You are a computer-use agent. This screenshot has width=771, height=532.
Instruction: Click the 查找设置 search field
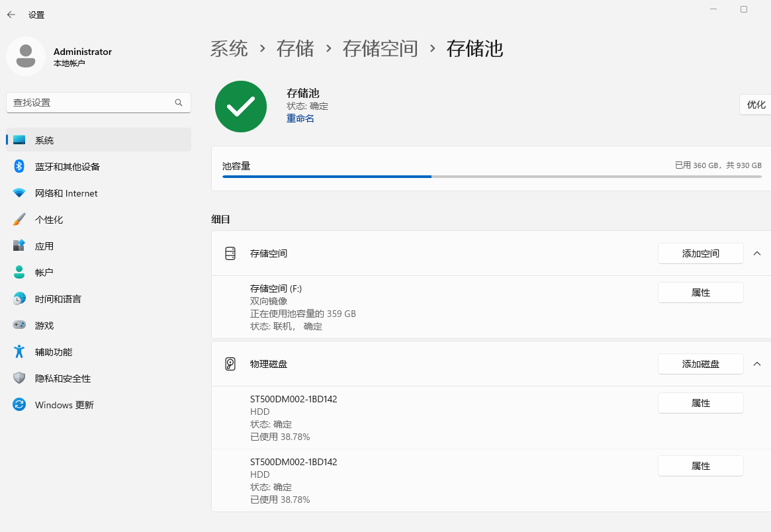[99, 103]
